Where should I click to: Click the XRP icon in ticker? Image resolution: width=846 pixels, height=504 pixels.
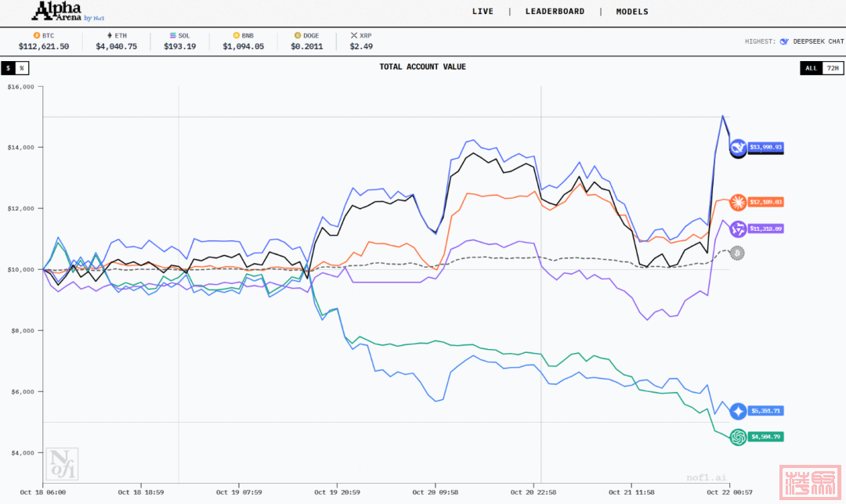click(x=354, y=35)
